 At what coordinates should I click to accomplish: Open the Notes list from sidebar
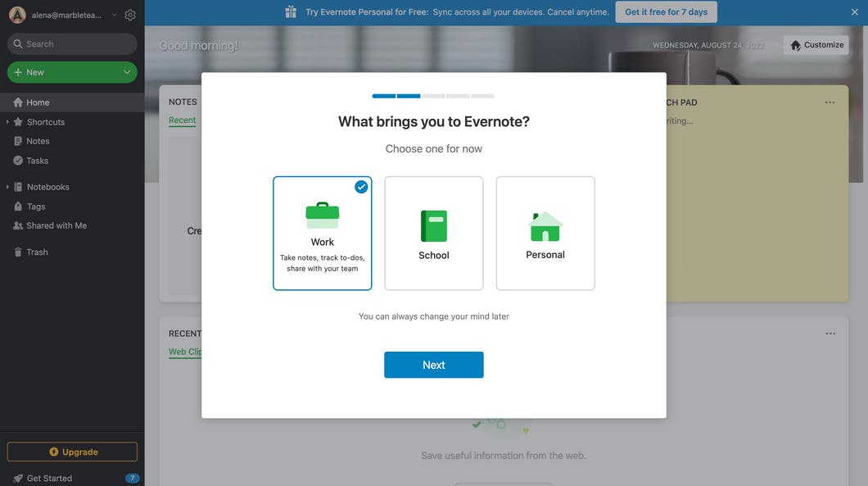click(x=36, y=140)
